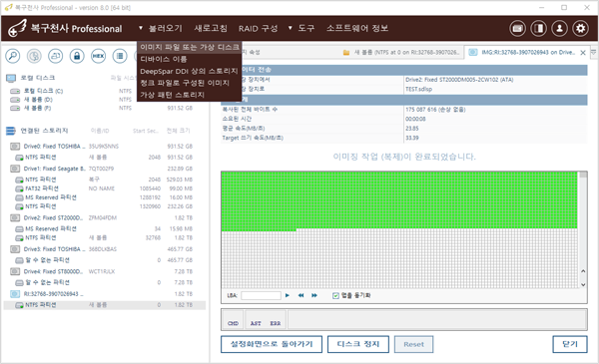This screenshot has width=599, height=364.
Task: Click the split panel layout icon in header
Action: (x=539, y=28)
